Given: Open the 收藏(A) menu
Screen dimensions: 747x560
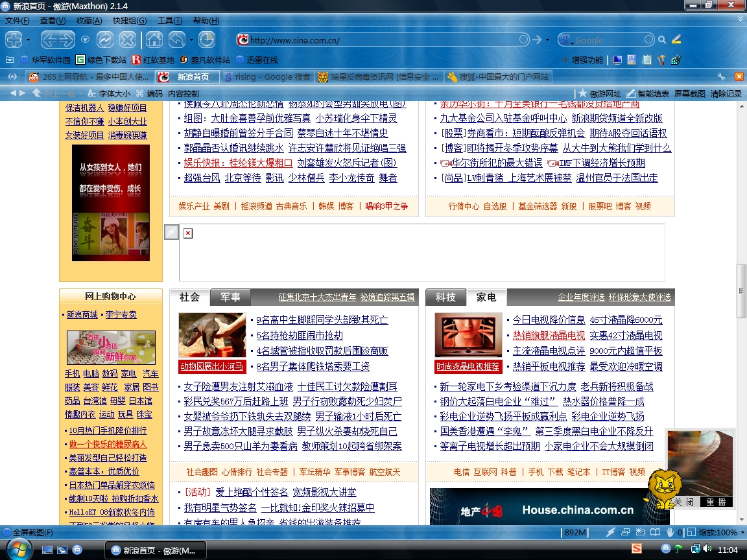Looking at the screenshot, I should [x=89, y=21].
